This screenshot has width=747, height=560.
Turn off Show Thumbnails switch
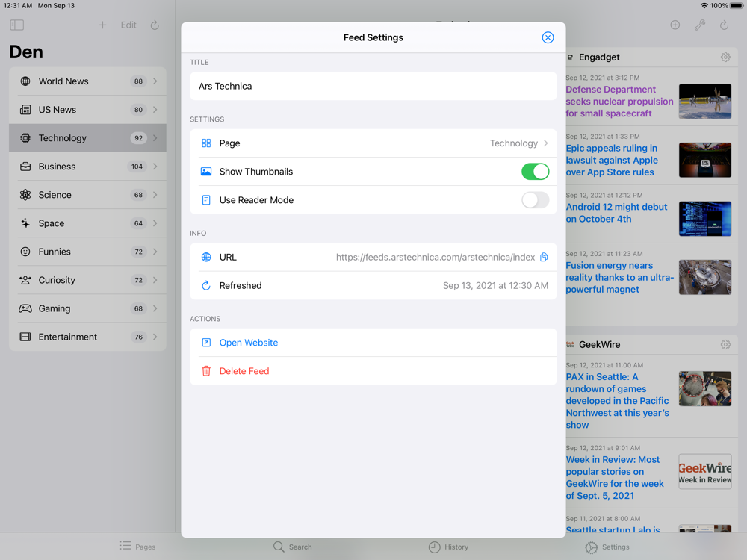point(535,172)
